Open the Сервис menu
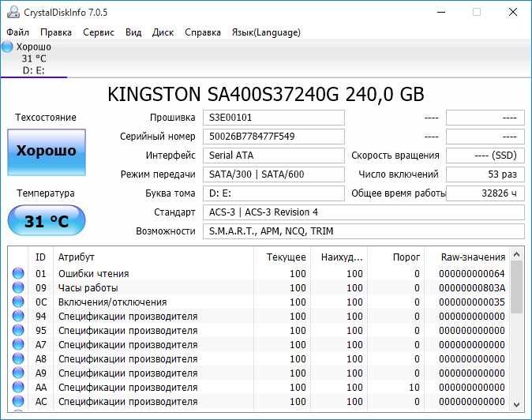The height and width of the screenshot is (420, 532). coord(99,32)
